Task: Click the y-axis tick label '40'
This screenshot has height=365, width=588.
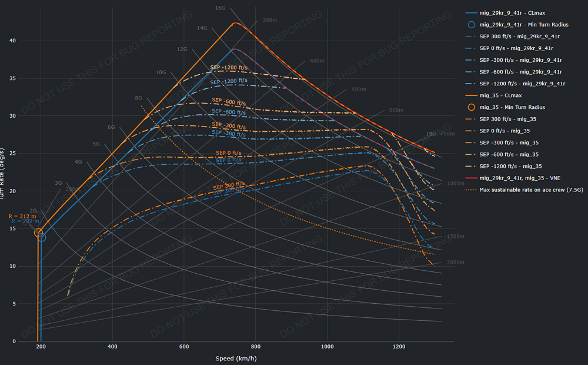Action: pos(13,41)
